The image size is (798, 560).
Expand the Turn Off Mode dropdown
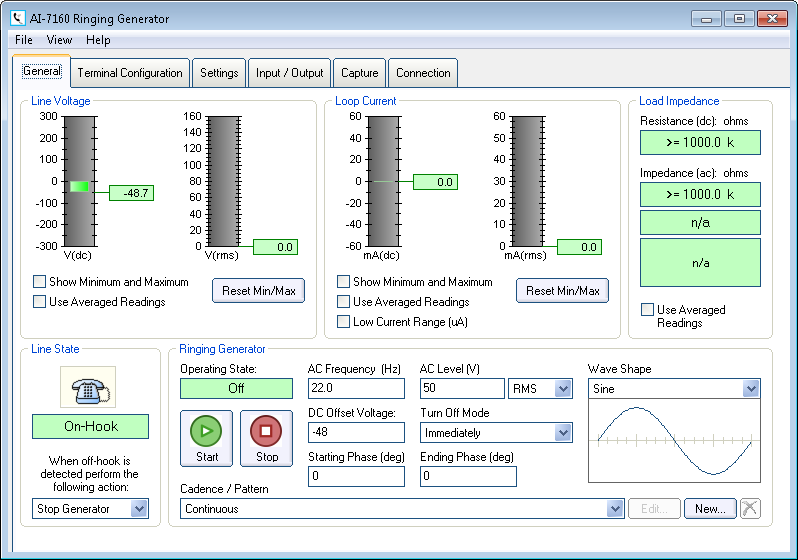click(562, 433)
